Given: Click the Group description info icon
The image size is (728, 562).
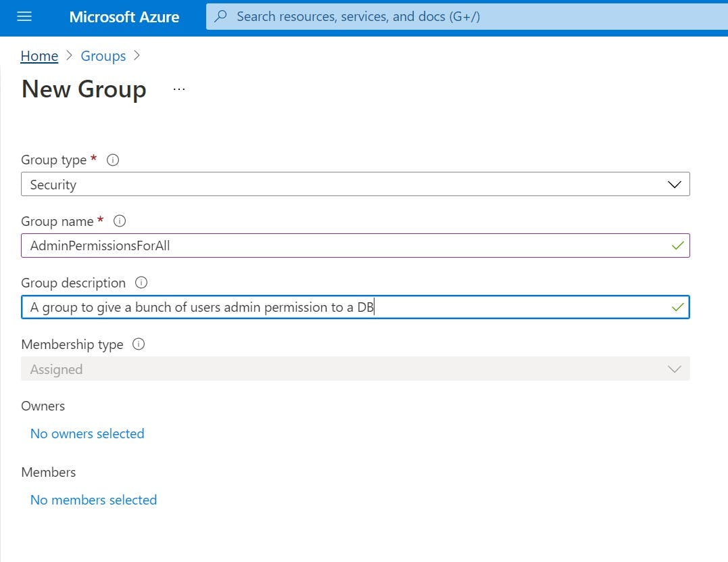Looking at the screenshot, I should 141,283.
